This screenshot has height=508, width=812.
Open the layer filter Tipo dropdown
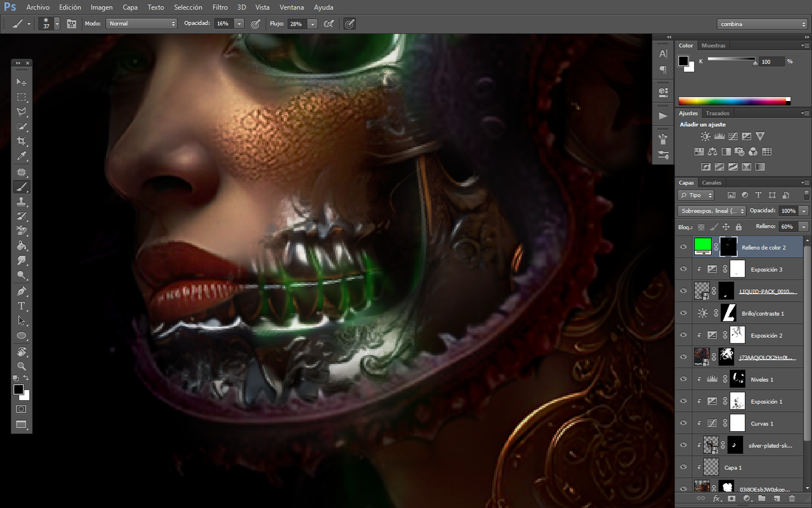tap(697, 195)
